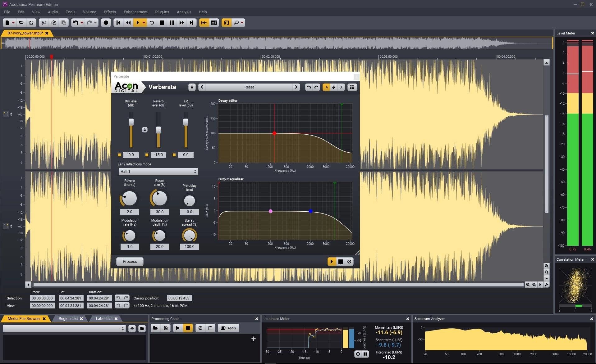Click the ER level slider handle
This screenshot has height=364, width=596.
[186, 122]
